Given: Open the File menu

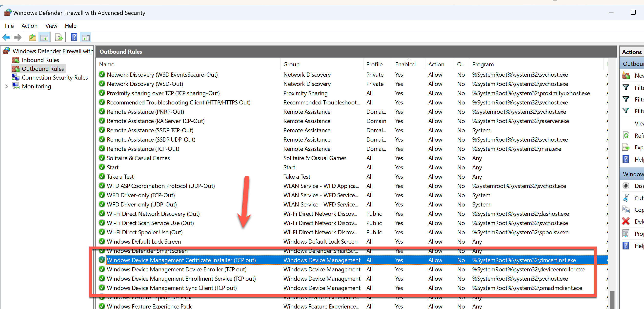Looking at the screenshot, I should [9, 26].
